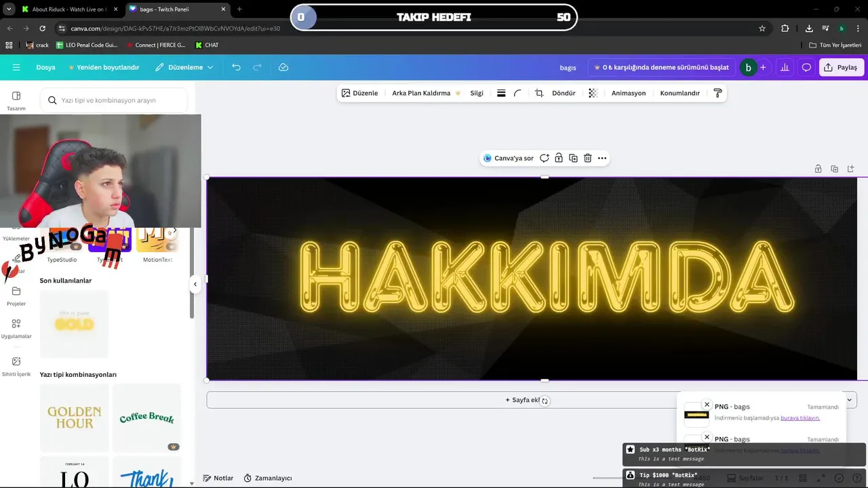Collapse the side panel arrow handle
Screen dimensions: 868x488
click(x=195, y=284)
